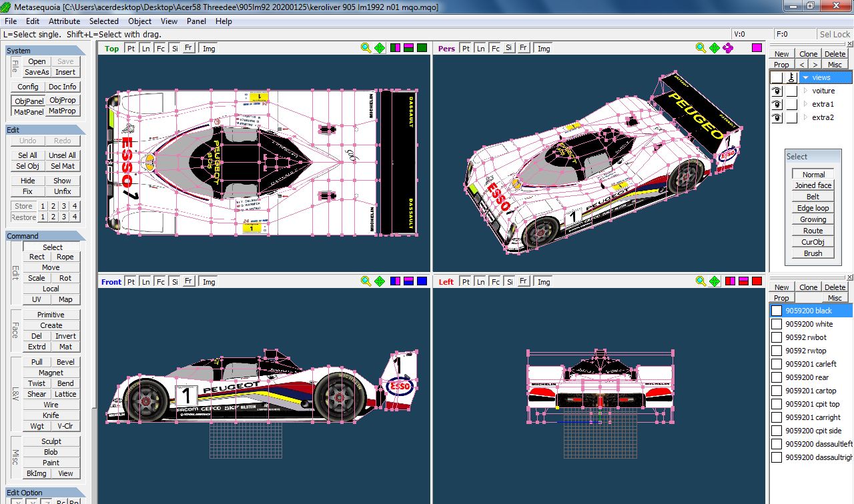Open the File menu
Screen dimensions: 854x504
[11, 21]
